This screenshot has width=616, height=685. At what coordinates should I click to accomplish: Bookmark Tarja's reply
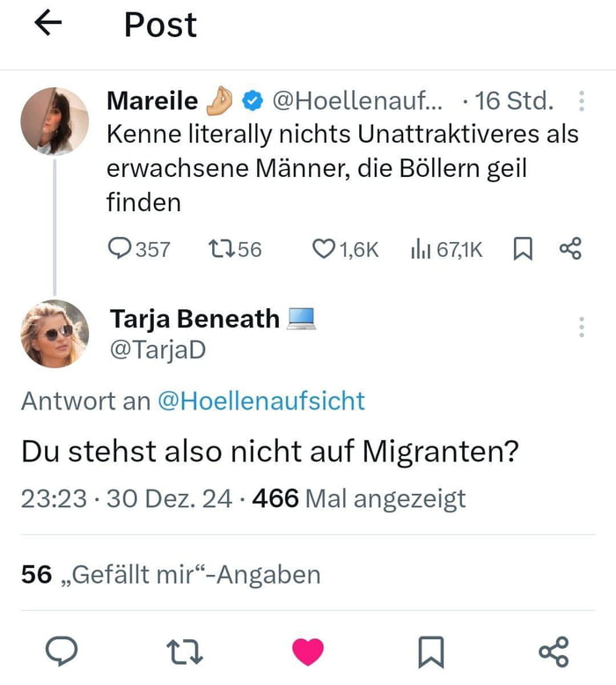point(430,652)
